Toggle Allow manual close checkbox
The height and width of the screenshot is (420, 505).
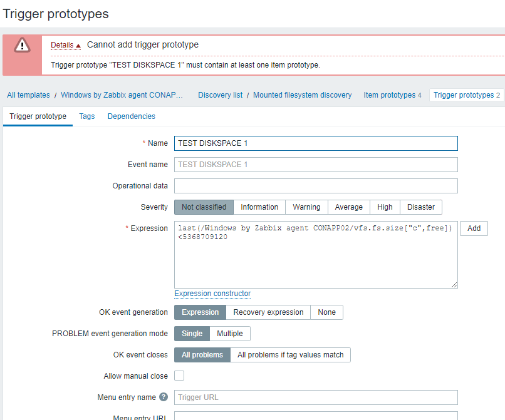tap(179, 376)
